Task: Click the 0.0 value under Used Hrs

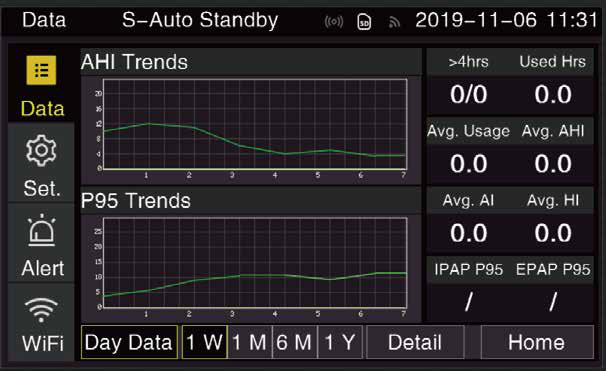Action: point(553,94)
